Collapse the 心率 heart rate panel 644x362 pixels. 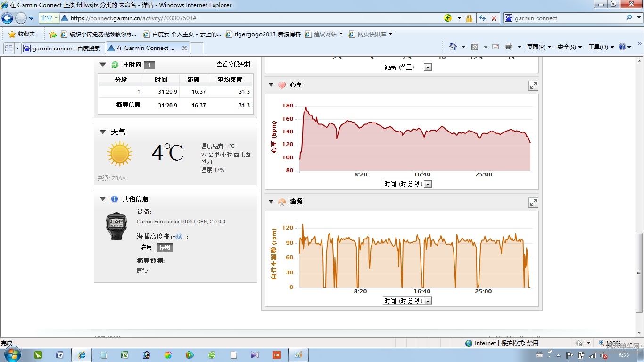point(271,85)
